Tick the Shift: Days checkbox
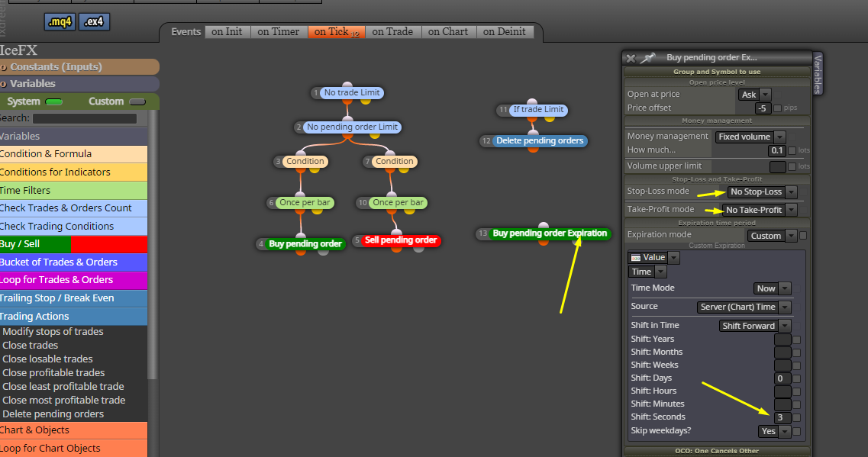This screenshot has width=868, height=457. pos(796,379)
